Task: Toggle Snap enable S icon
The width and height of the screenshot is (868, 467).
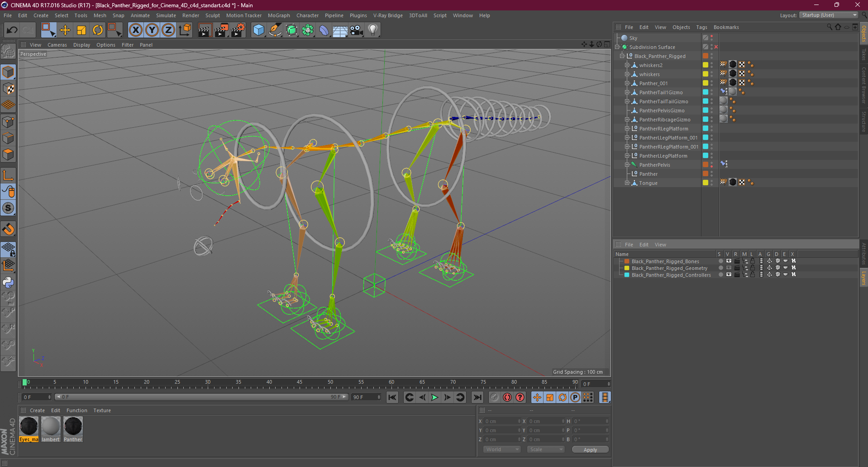Action: pyautogui.click(x=9, y=208)
